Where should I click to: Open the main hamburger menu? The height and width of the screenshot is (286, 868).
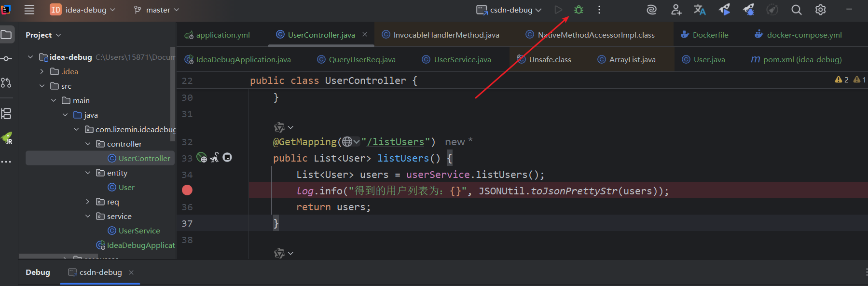[x=29, y=10]
